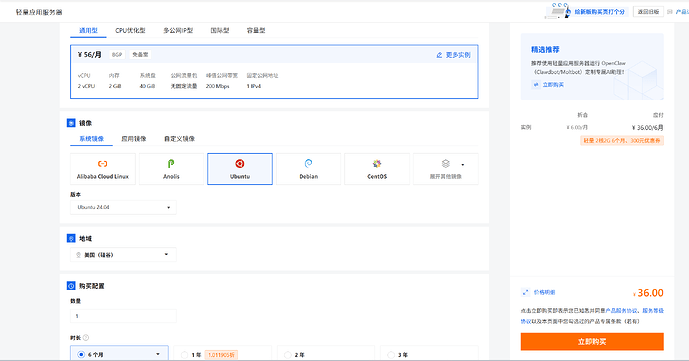Switch to the 多公网IP型 tab

178,30
